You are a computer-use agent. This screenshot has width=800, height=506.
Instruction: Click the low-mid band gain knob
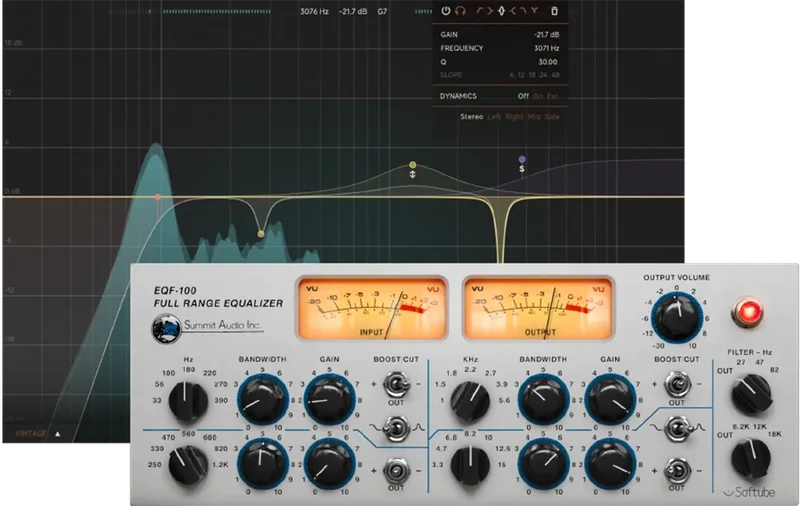[x=329, y=464]
